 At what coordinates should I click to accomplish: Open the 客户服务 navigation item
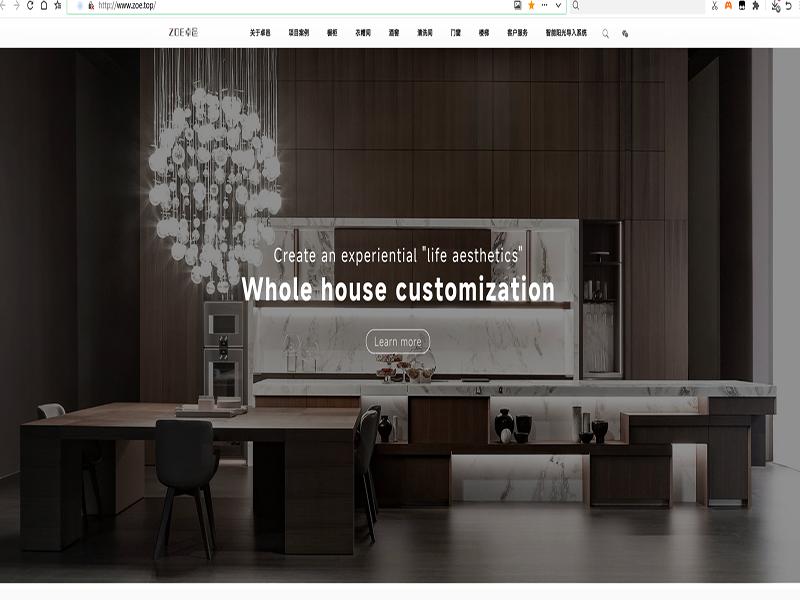click(517, 33)
